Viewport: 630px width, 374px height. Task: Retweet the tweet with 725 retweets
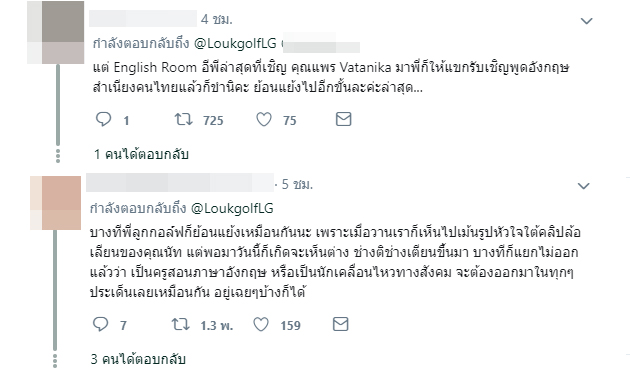click(184, 119)
